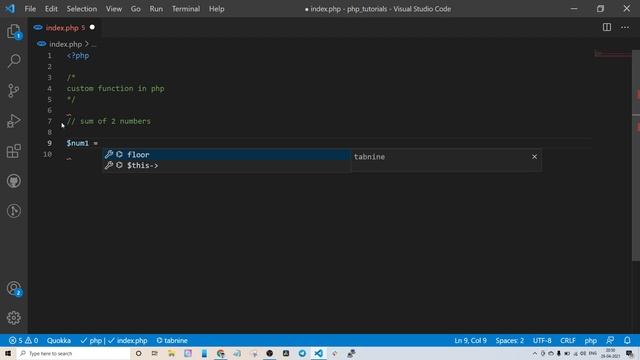Open the GitHub view in activity bar
The height and width of the screenshot is (360, 640).
(13, 181)
